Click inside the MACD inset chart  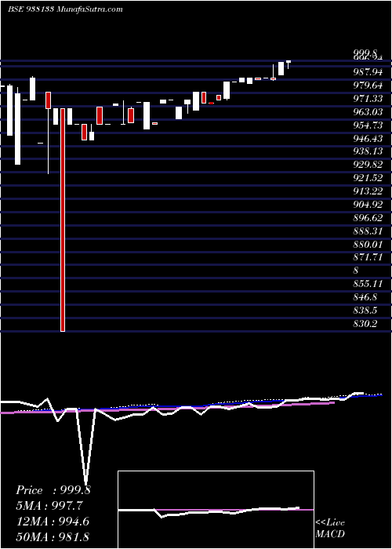point(216,510)
